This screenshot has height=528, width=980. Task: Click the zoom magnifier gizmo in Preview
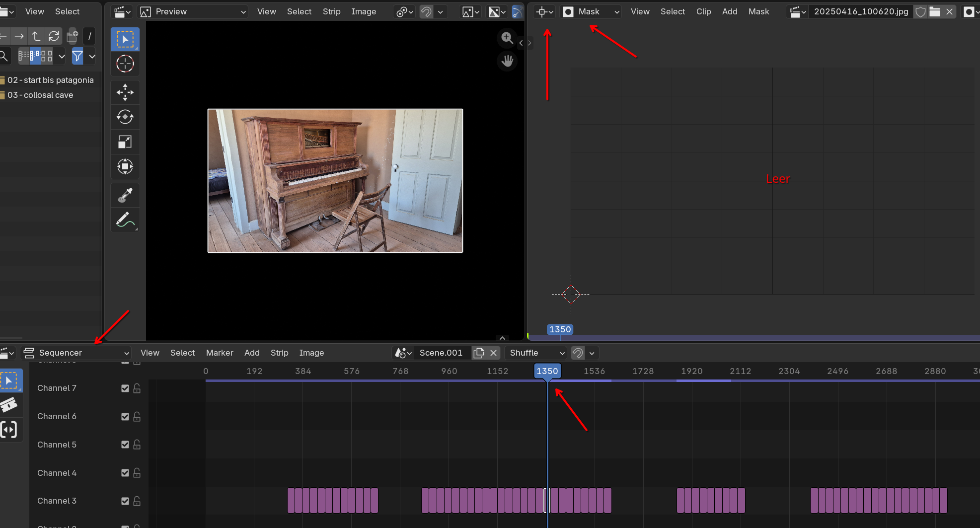point(507,38)
